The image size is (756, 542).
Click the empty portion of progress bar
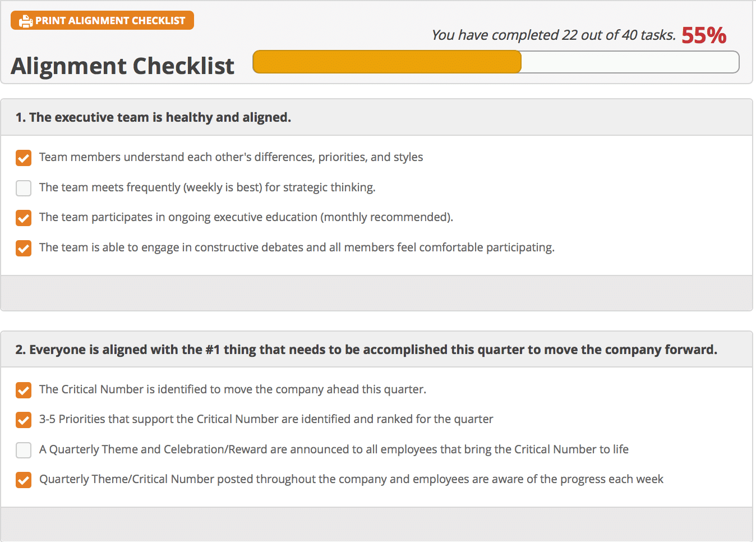coord(630,62)
